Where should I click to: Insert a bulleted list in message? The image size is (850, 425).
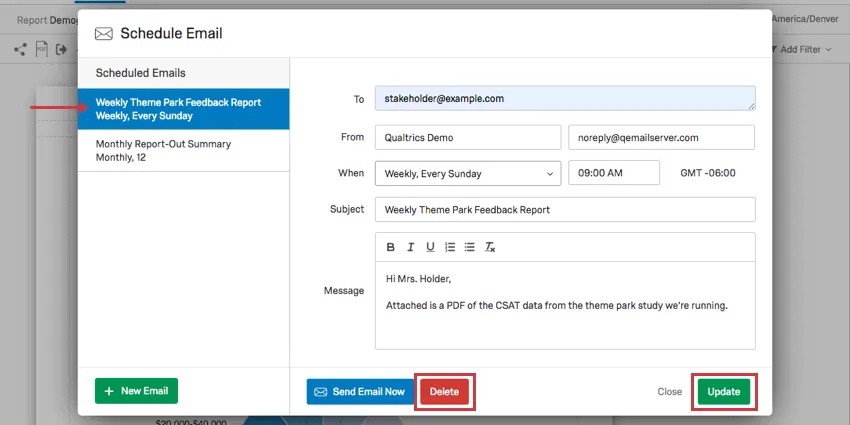click(469, 247)
